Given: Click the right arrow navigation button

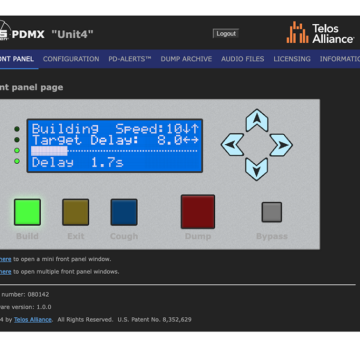Looking at the screenshot, I should pyautogui.click(x=281, y=145).
